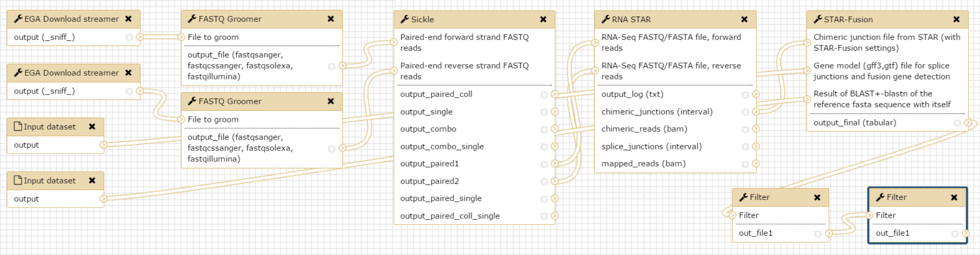
Task: Toggle workflow output mark for RNA STAR mapped_reads
Action: [745, 164]
